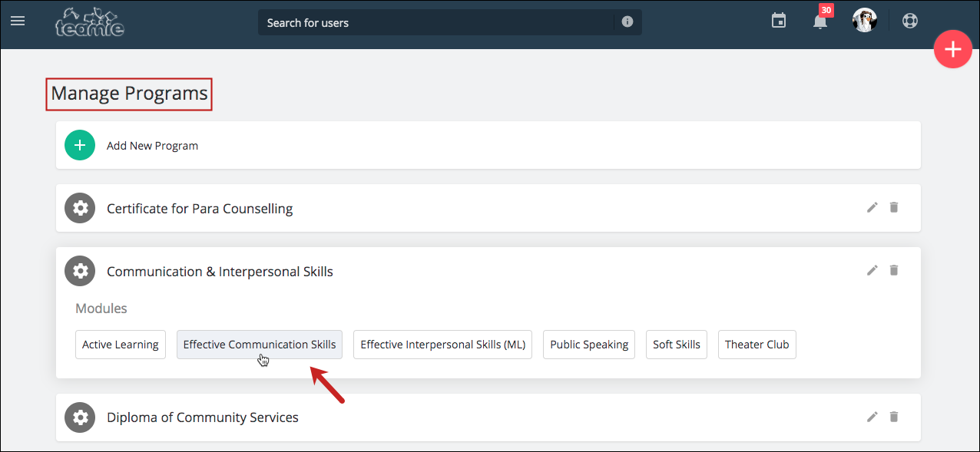Open the hamburger navigation menu
Image resolution: width=980 pixels, height=452 pixels.
(x=18, y=21)
